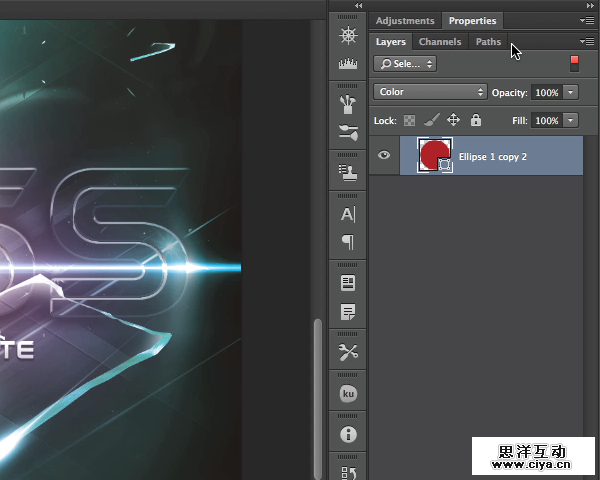The width and height of the screenshot is (600, 480).
Task: Open the Navigator panel ship-wheel icon
Action: 348,35
